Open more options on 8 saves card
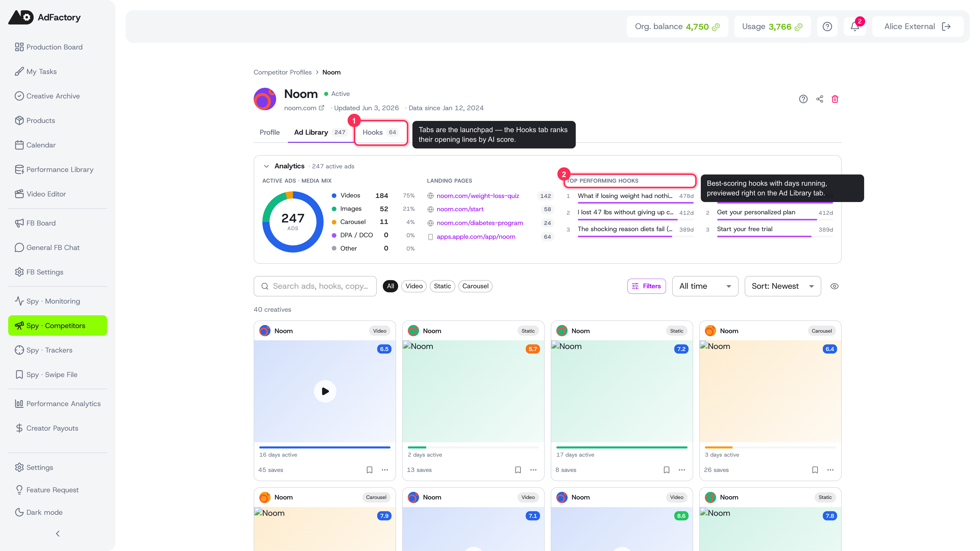Viewport: 980px width, 551px height. (682, 470)
